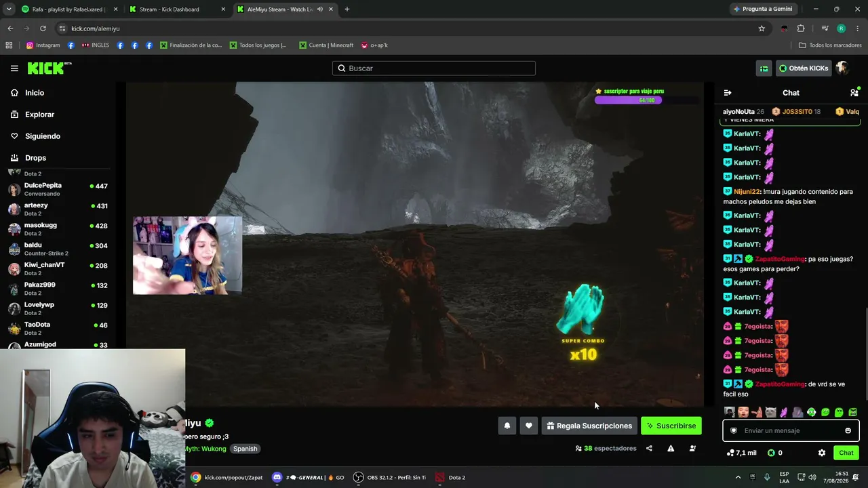Viewport: 868px width, 488px height.
Task: Open chat users list icon
Action: [x=854, y=92]
